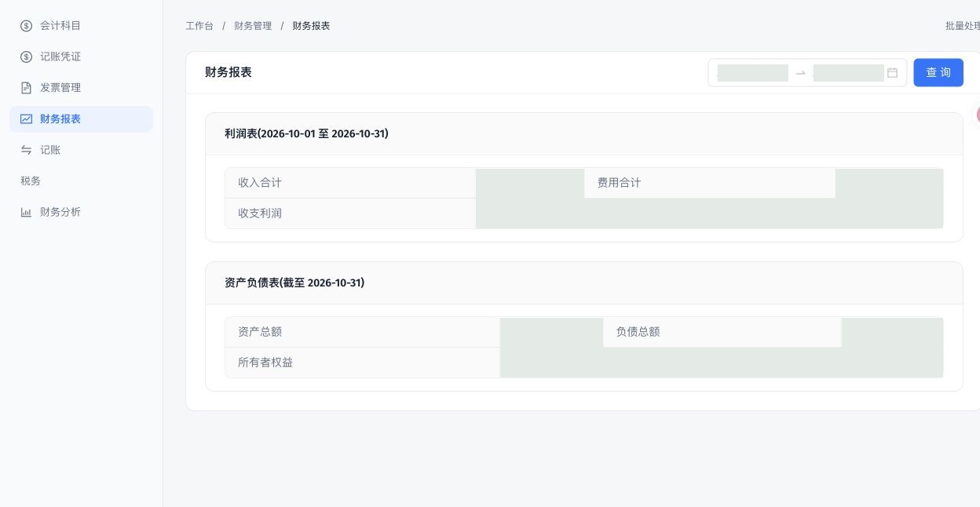Click the 批量处理 link at top right
Screen dimensions: 980x507
pyautogui.click(x=963, y=26)
